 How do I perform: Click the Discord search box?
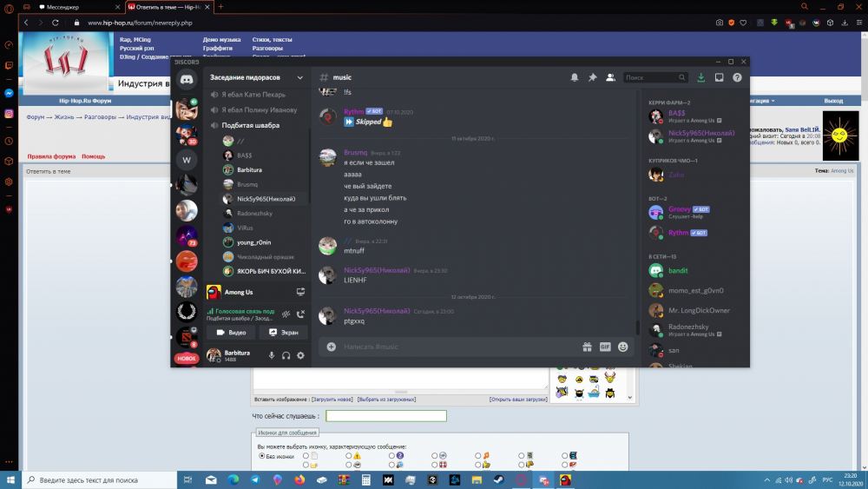(655, 77)
